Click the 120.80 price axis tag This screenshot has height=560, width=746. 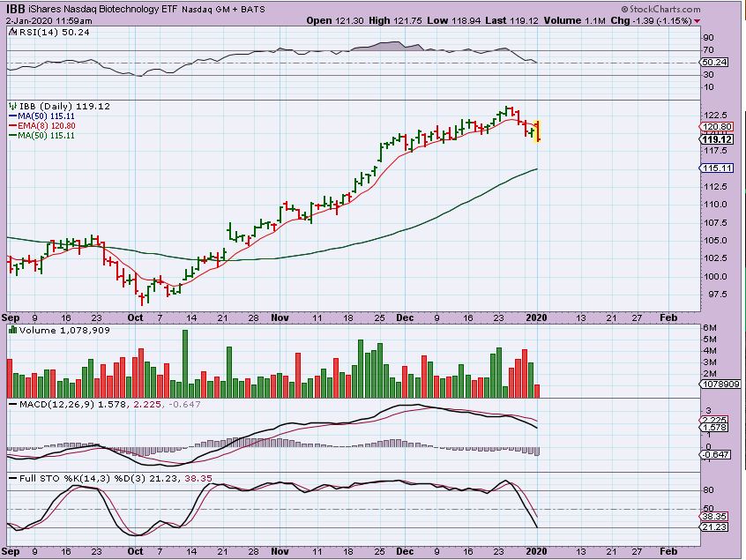717,127
